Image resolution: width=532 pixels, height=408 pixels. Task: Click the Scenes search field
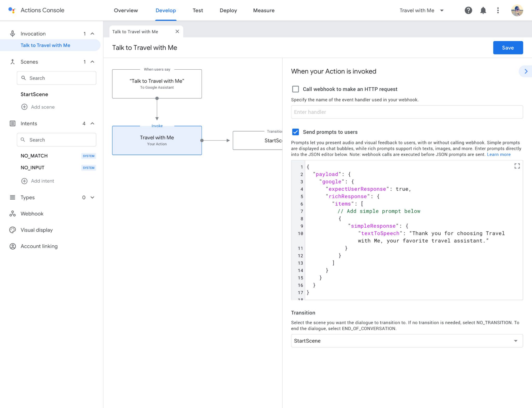pyautogui.click(x=57, y=78)
